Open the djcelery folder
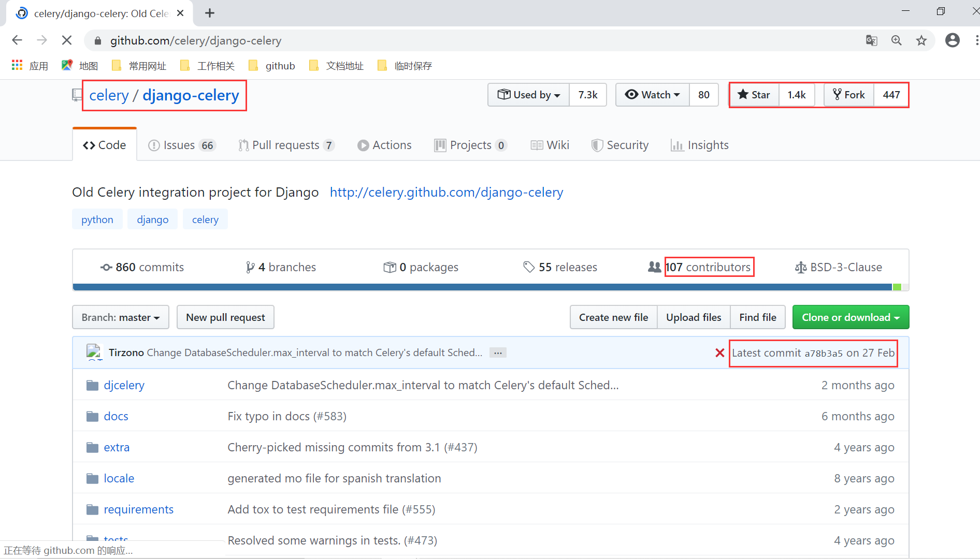980x559 pixels. [124, 385]
